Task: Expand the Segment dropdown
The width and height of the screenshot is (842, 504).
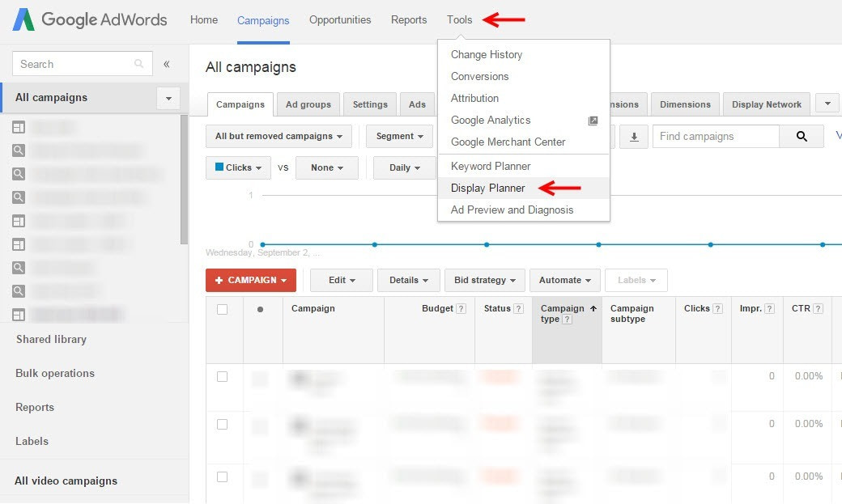Action: 401,137
